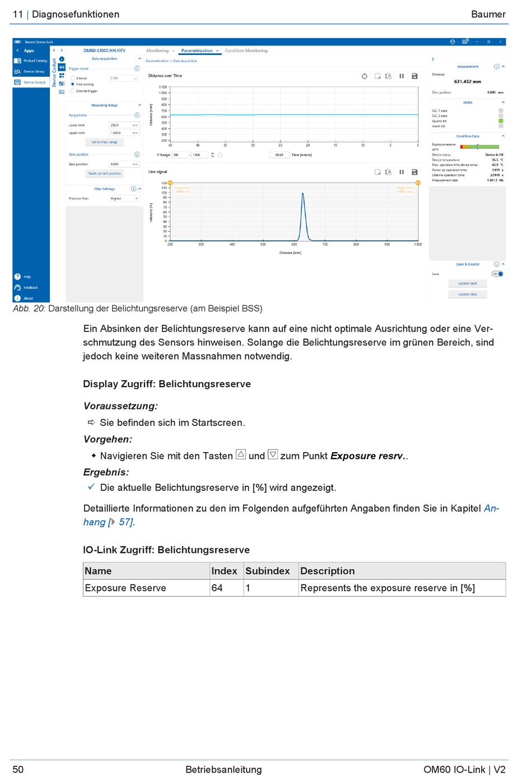This screenshot has width=532, height=777.
Task: Click the Parametrization > Data Acquisition breadcrumb
Action: [x=171, y=61]
